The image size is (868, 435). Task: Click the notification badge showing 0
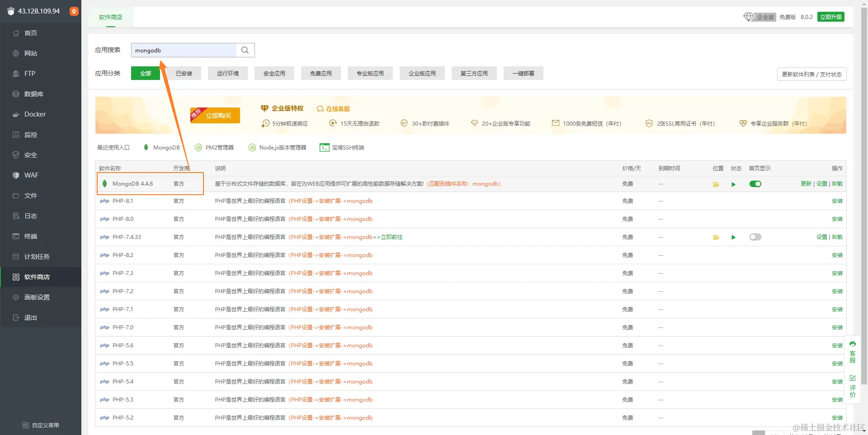[x=74, y=11]
